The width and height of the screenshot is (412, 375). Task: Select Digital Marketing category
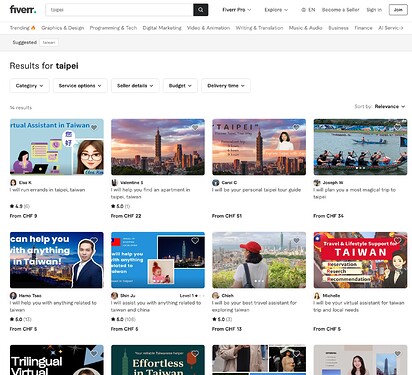(162, 28)
